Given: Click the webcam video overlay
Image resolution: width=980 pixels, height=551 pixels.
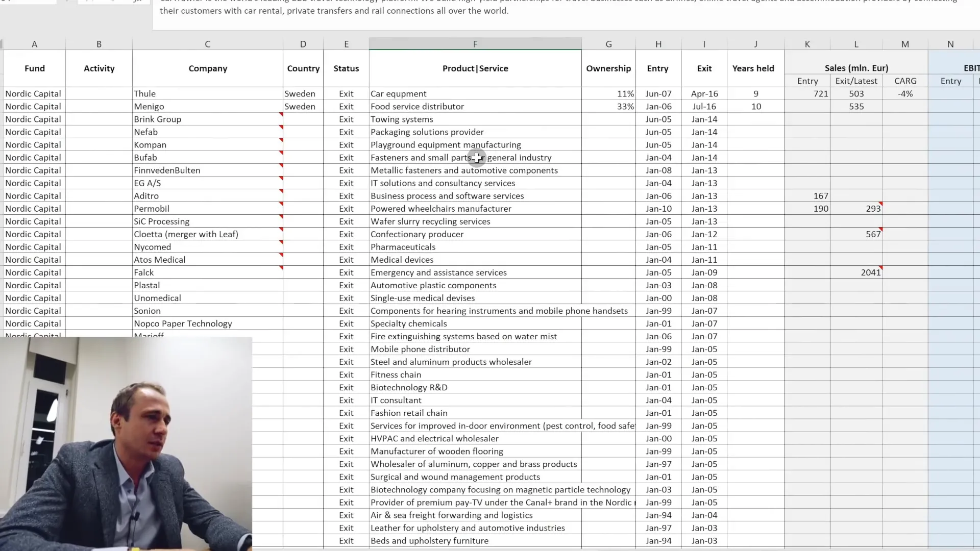Looking at the screenshot, I should tap(126, 443).
